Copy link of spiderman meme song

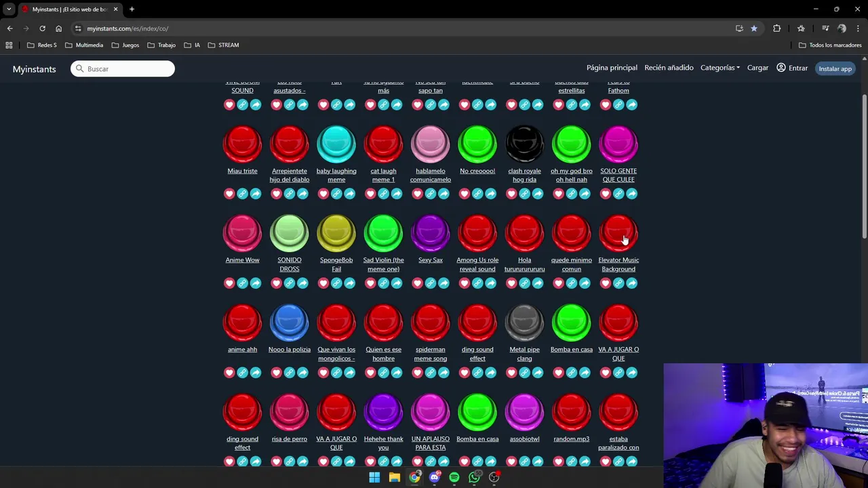(431, 373)
